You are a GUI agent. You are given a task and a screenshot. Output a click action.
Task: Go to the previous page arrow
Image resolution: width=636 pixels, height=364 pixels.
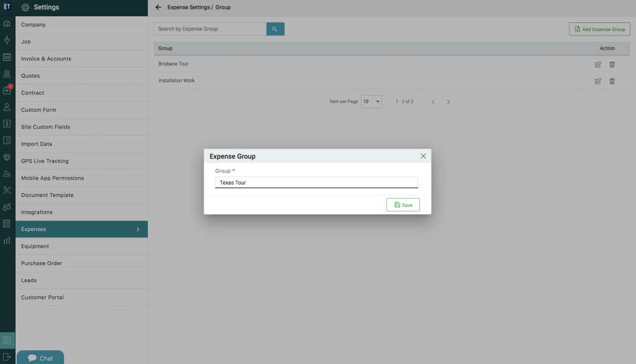coord(433,102)
